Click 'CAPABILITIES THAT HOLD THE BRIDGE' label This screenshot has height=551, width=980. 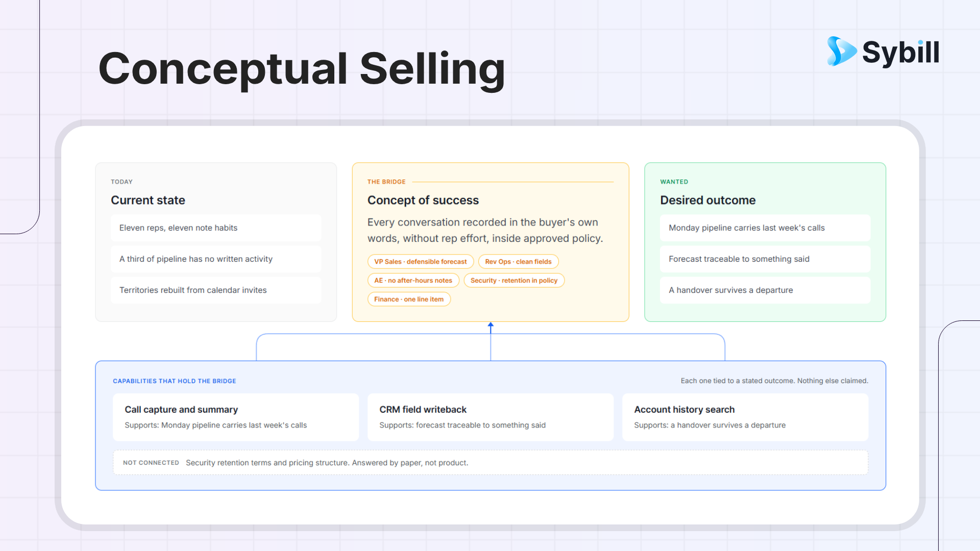(x=175, y=381)
